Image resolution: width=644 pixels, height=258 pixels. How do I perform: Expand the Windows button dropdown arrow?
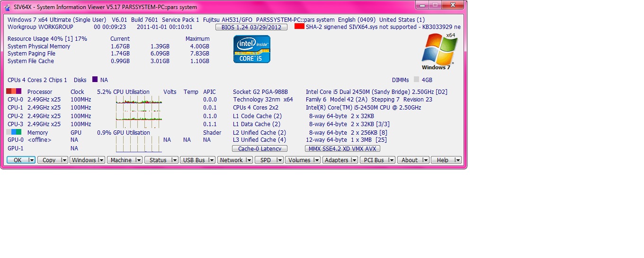pyautogui.click(x=101, y=160)
